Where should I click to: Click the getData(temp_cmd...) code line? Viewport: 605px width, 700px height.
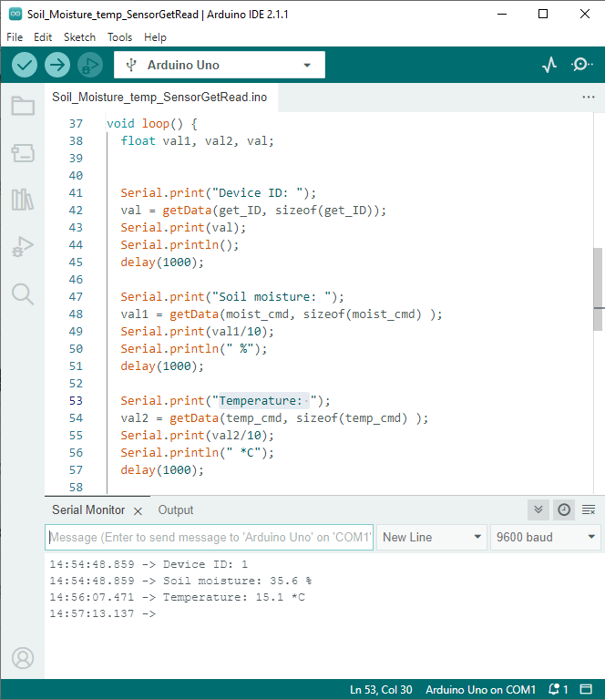tap(274, 418)
